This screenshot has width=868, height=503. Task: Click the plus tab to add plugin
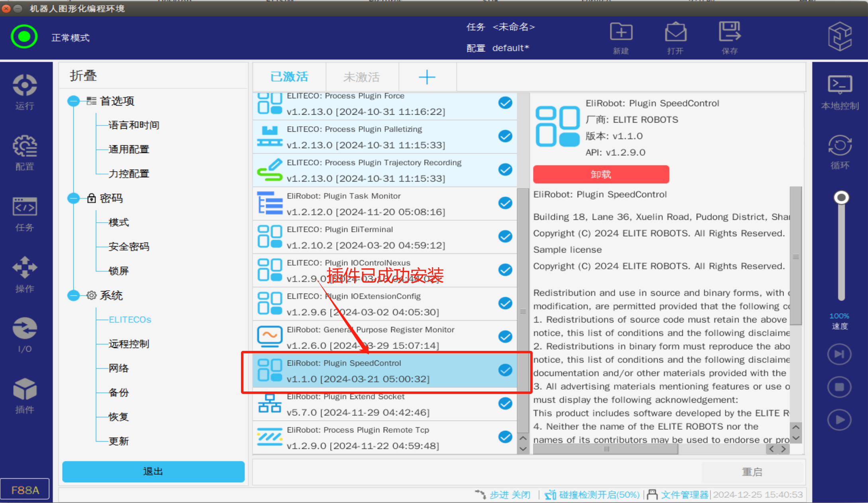click(427, 77)
